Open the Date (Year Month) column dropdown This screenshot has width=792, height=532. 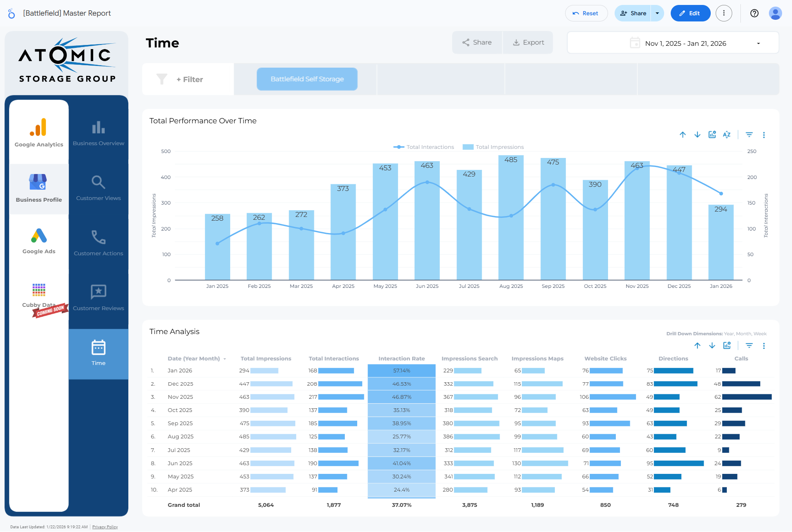point(225,359)
